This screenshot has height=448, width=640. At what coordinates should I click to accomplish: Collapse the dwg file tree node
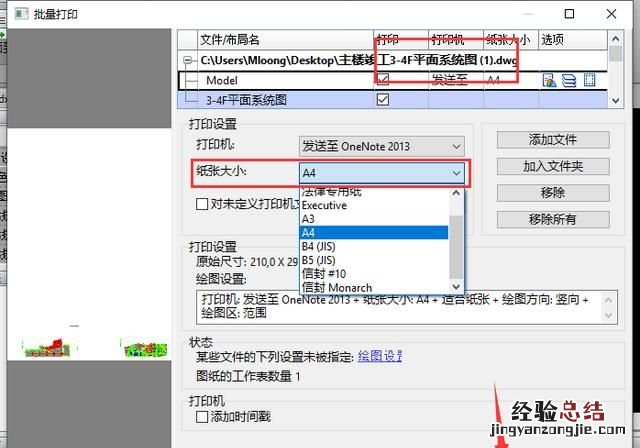pos(187,60)
